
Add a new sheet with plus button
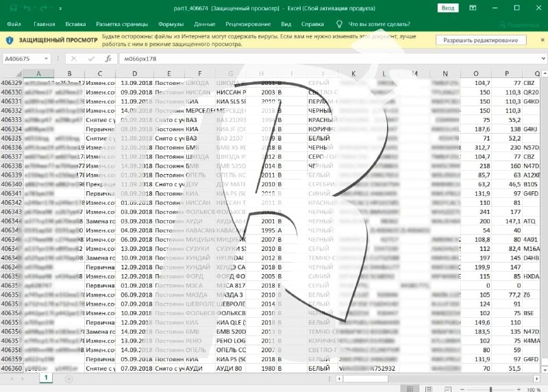[x=69, y=379]
